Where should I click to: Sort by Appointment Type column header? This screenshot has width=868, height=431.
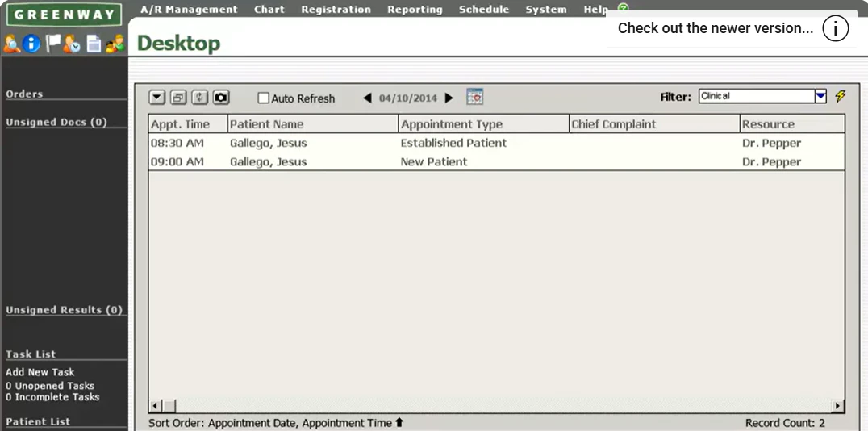pos(484,124)
